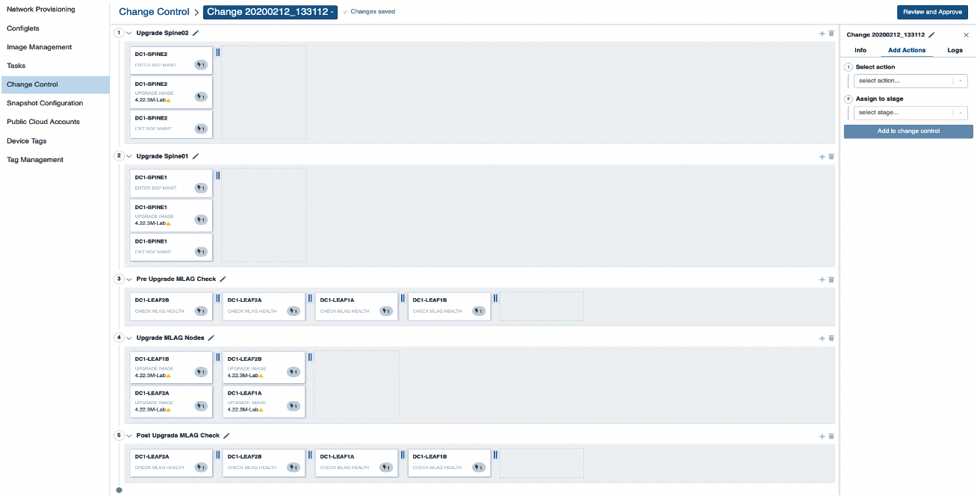This screenshot has height=496, width=980.
Task: Select the DC1-LEAF1A Check MLAG Health action card
Action: (x=356, y=306)
